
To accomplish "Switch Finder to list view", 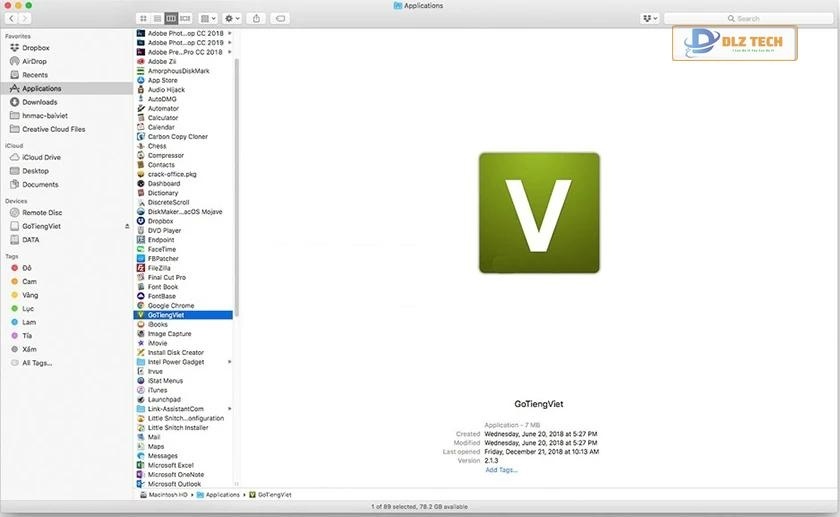I will [x=157, y=19].
